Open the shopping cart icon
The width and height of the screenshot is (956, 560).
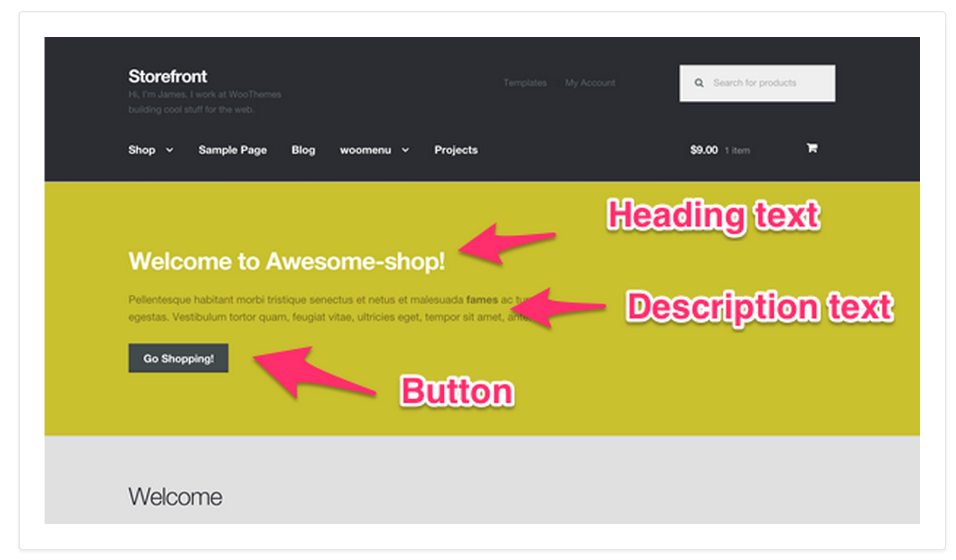coord(812,149)
